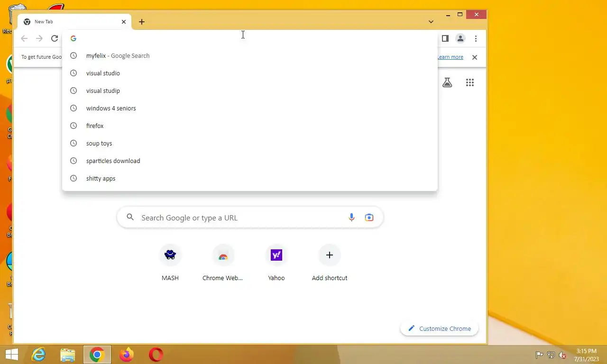Start voice search with the microphone
The image size is (607, 364).
(x=351, y=218)
